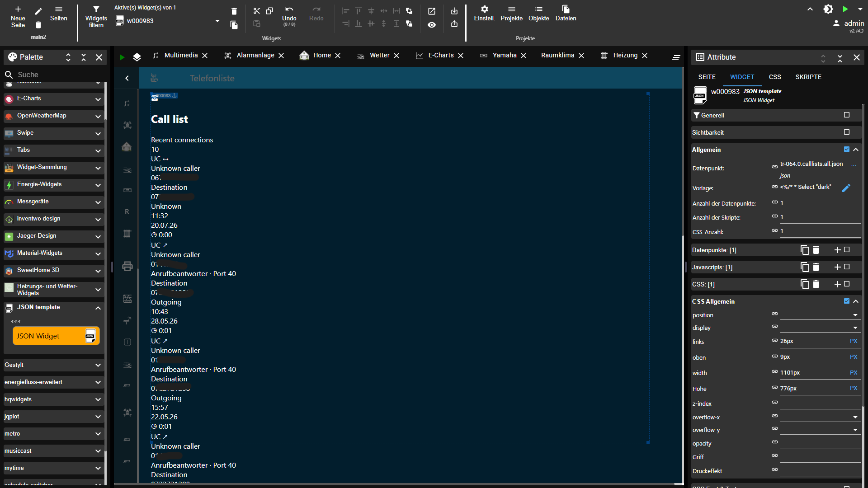Toggle CSS [1] checkbox
Viewport: 868px width, 488px height.
click(x=847, y=284)
